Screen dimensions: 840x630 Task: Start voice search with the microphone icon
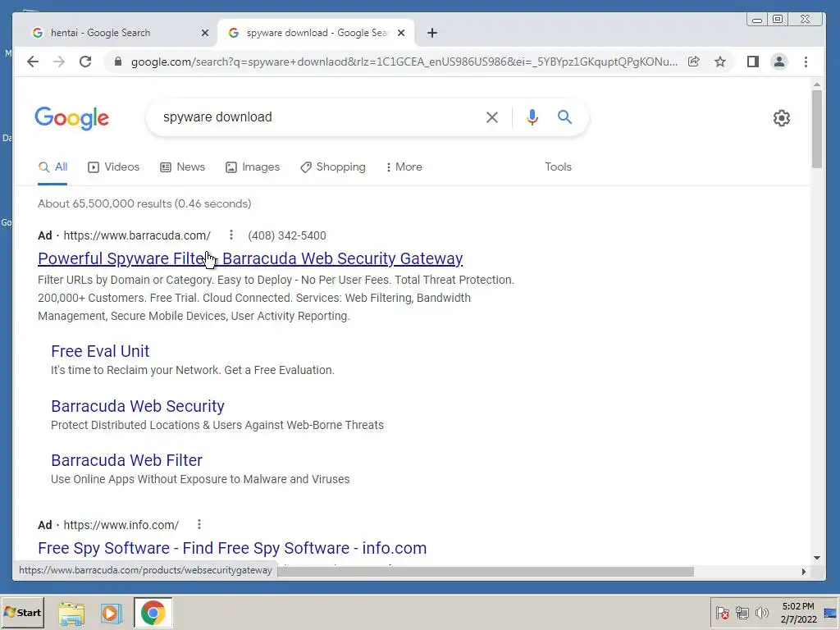coord(532,116)
